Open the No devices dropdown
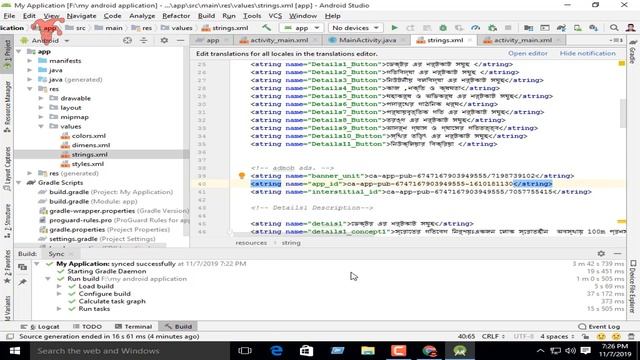The height and width of the screenshot is (360, 640). (x=355, y=28)
